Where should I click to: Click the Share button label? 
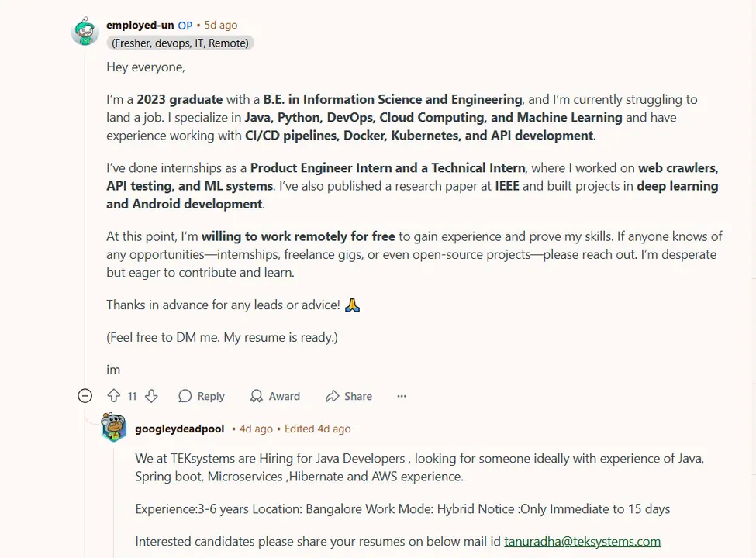tap(358, 396)
